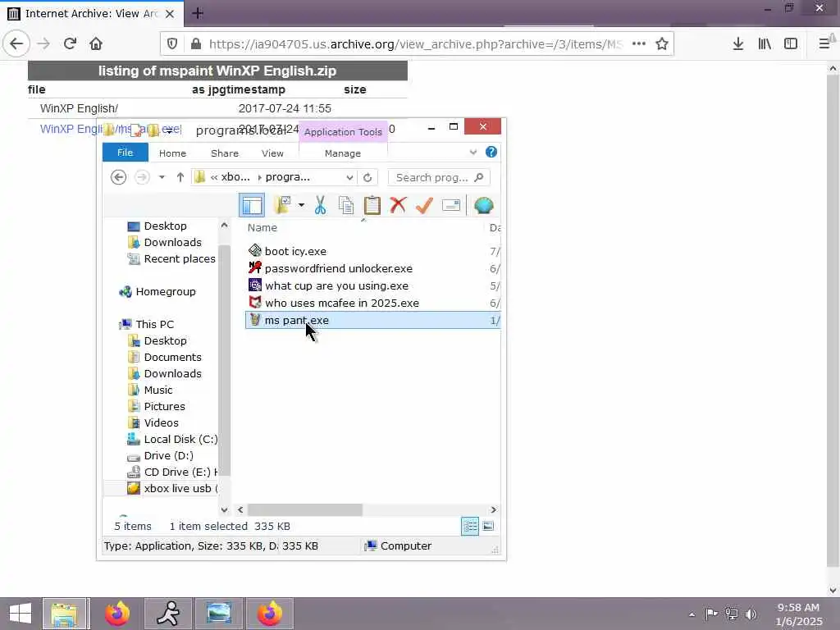
Task: Click Firefox back navigation button
Action: click(x=16, y=43)
